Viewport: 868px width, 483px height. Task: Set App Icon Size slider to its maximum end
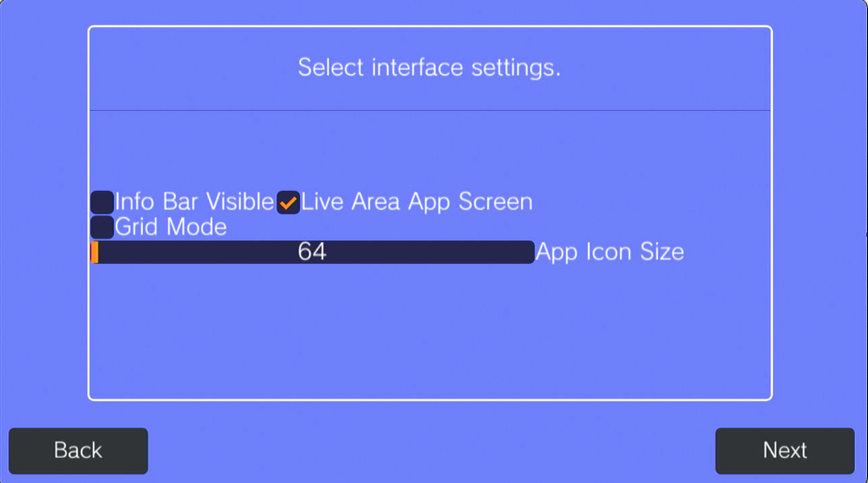(x=531, y=252)
